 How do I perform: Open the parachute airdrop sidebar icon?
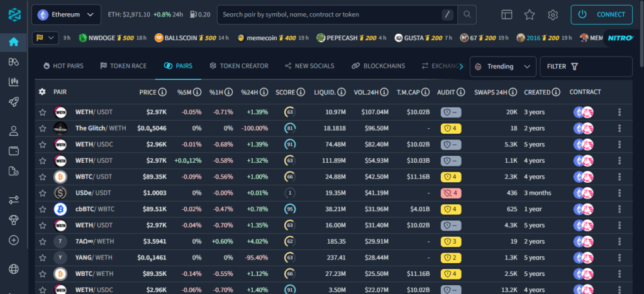(x=14, y=220)
